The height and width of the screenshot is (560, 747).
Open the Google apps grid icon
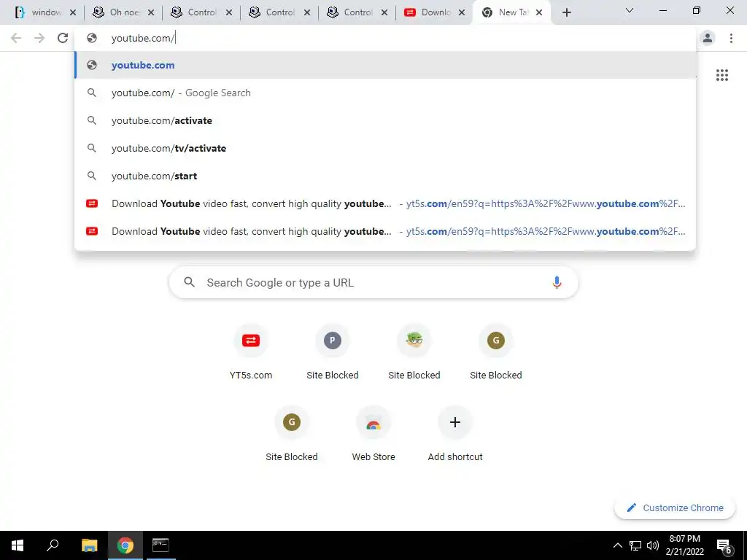pyautogui.click(x=721, y=75)
